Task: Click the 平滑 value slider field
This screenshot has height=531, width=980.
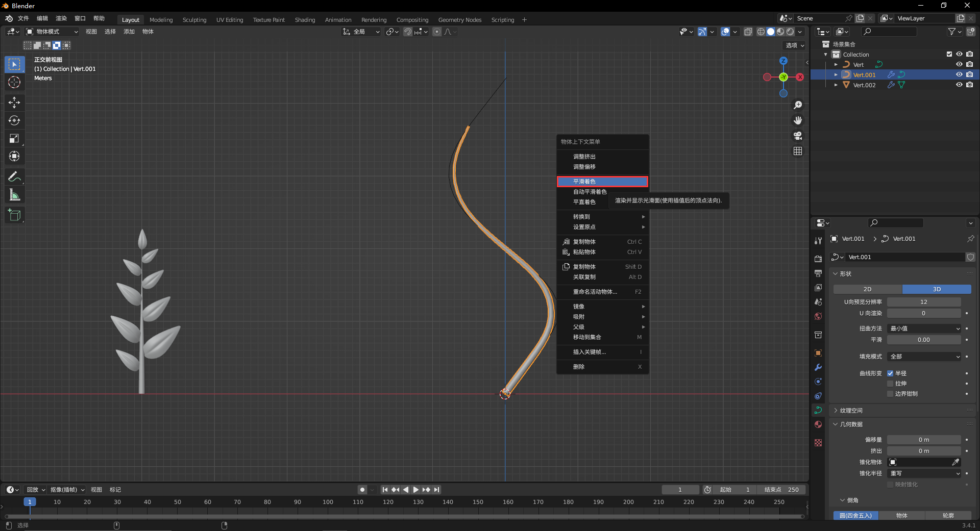Action: pos(923,340)
